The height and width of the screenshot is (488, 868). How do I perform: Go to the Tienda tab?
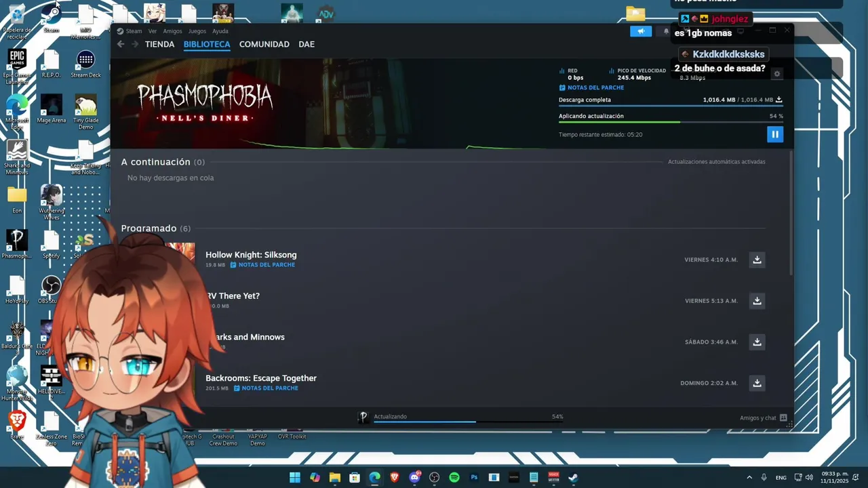coord(159,44)
